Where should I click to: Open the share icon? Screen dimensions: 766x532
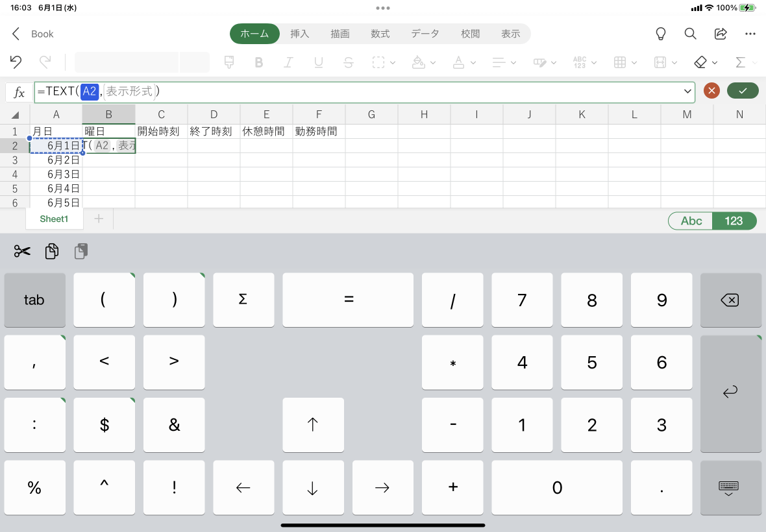720,34
